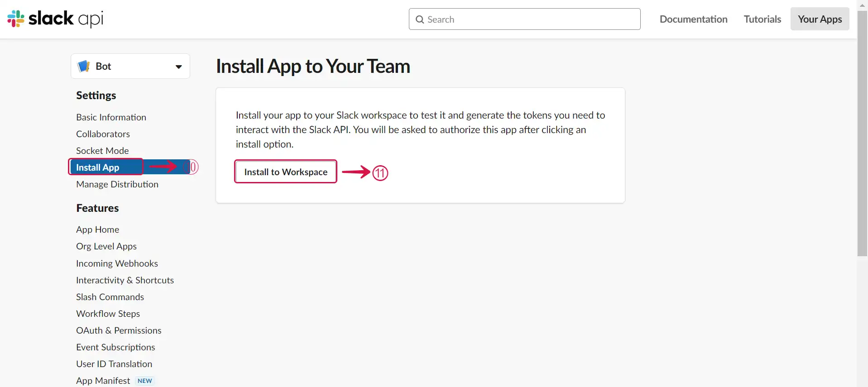The width and height of the screenshot is (868, 387).
Task: Open User ID Translation page
Action: click(114, 364)
